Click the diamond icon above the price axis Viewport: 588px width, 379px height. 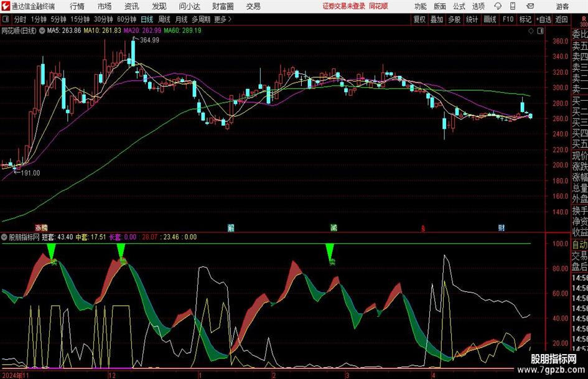coord(531,30)
